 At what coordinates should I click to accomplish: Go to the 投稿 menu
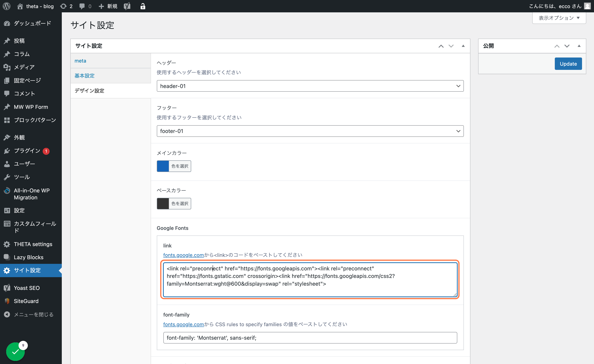(x=31, y=41)
